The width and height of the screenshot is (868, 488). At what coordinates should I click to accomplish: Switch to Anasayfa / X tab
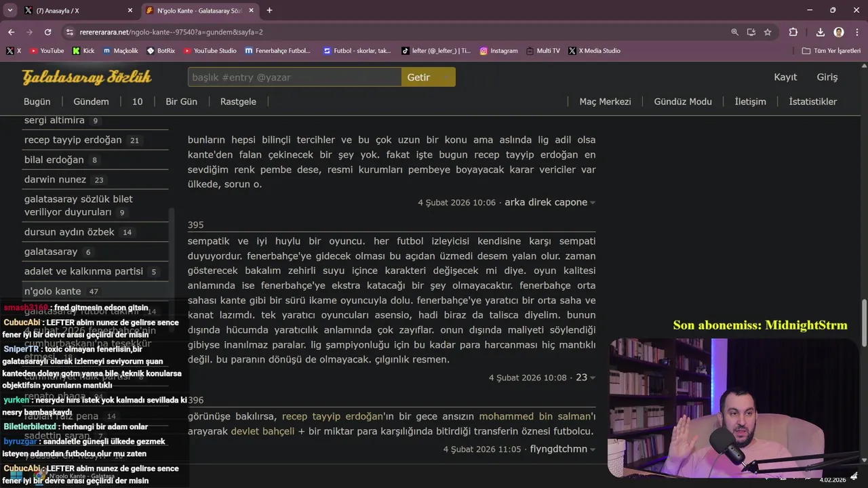click(78, 10)
